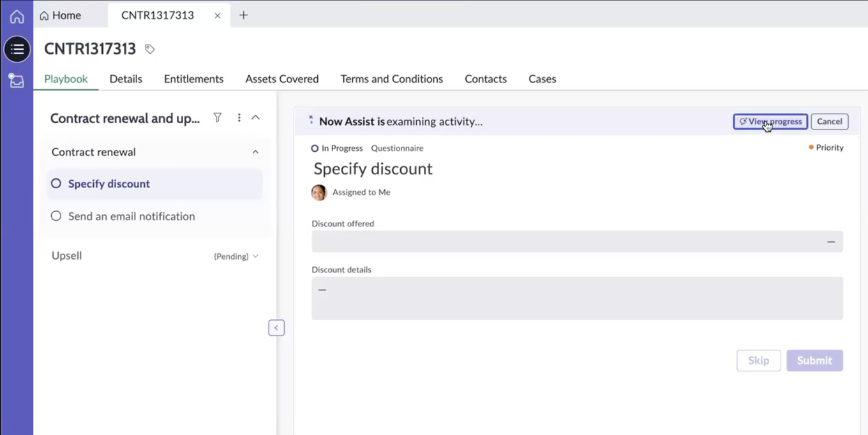Open the inbox icon in left sidebar
Image resolution: width=868 pixels, height=435 pixels.
tap(17, 80)
